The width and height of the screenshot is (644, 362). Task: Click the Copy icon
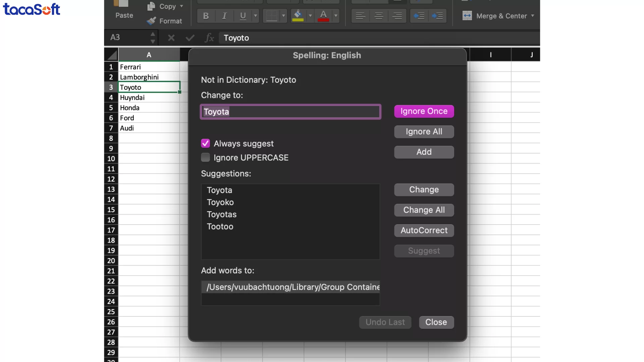tap(151, 6)
